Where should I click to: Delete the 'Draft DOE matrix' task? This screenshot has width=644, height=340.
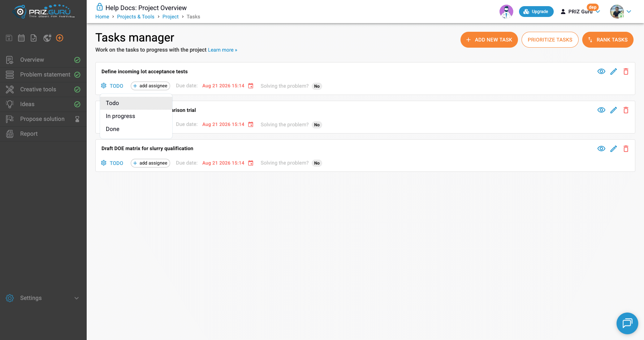tap(626, 149)
